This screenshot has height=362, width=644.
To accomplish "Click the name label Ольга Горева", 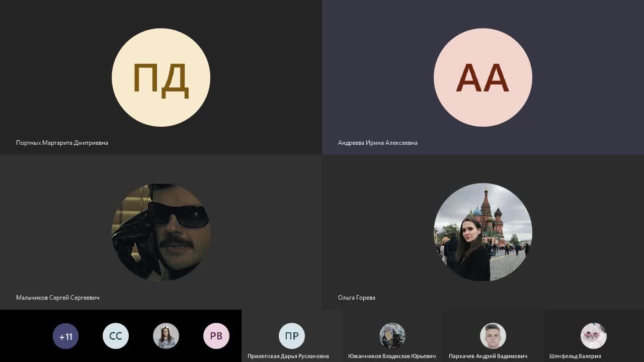I will click(357, 298).
